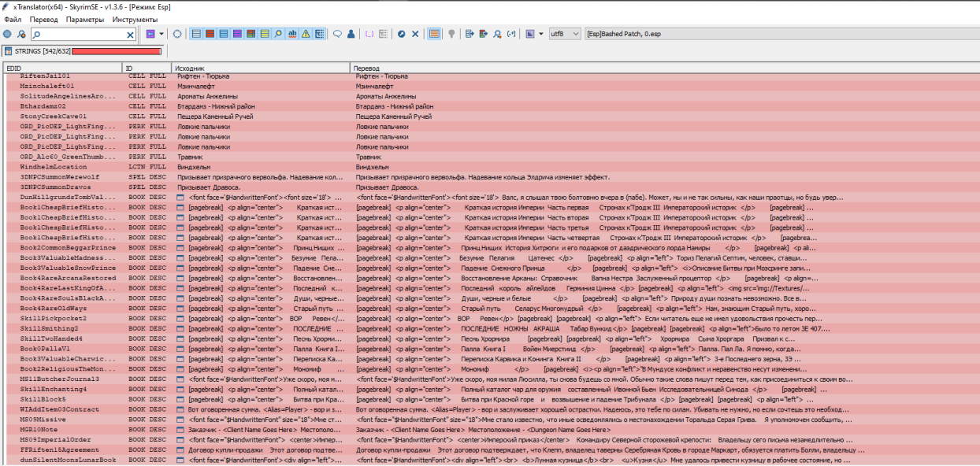
Task: Click the round blue icon left of search
Action: (x=7, y=34)
